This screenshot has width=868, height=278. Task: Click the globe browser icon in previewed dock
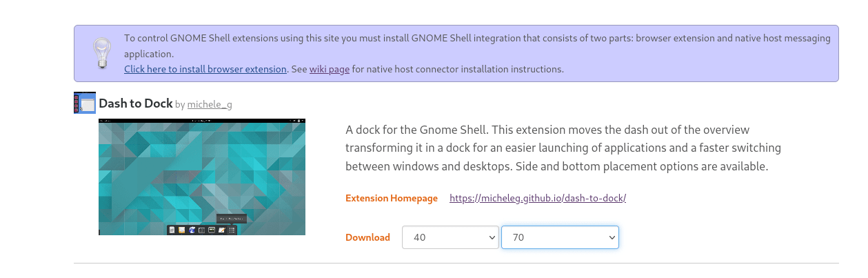pyautogui.click(x=192, y=230)
